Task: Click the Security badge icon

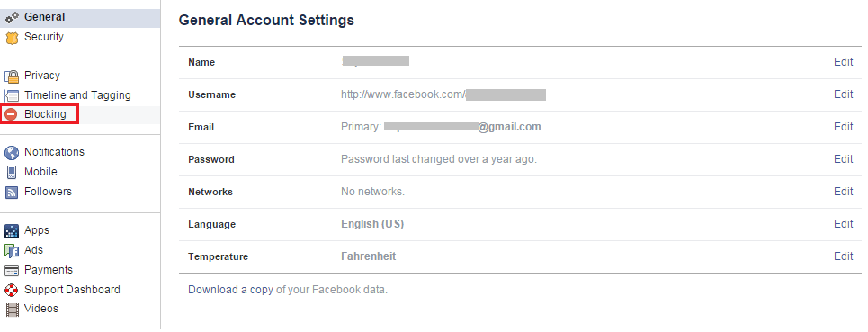Action: coord(12,38)
